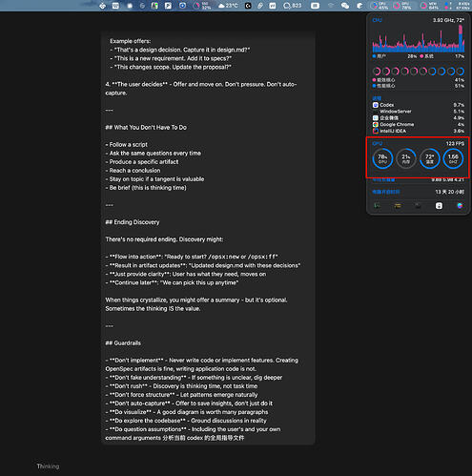Click the CPU heading in the iStat panel
Image resolution: width=472 pixels, height=476 pixels.
pos(377,20)
